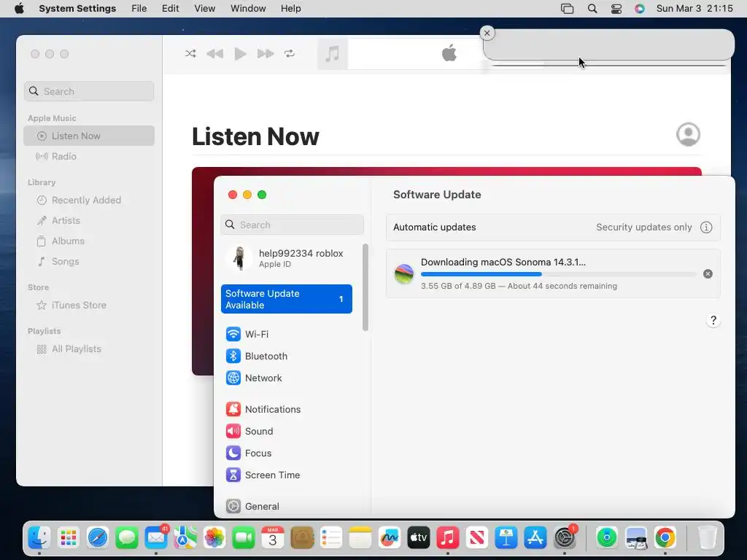Open All Playlists in Music sidebar
Image resolution: width=747 pixels, height=560 pixels.
89,349
